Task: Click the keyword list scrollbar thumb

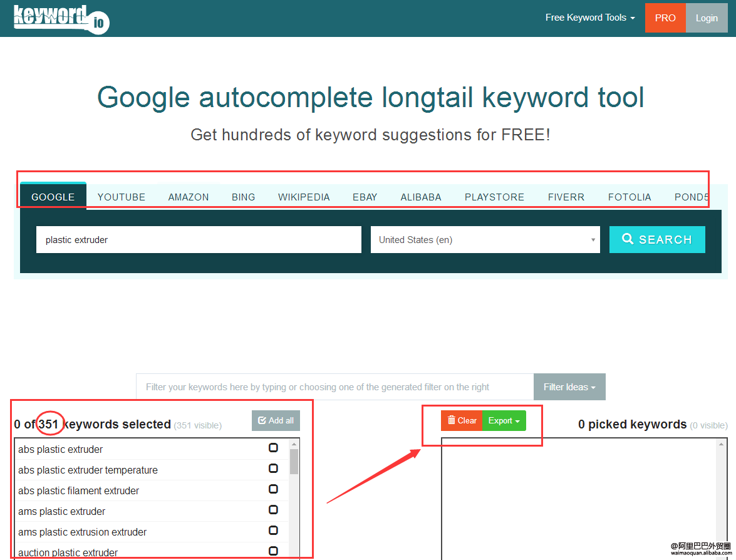Action: [294, 462]
